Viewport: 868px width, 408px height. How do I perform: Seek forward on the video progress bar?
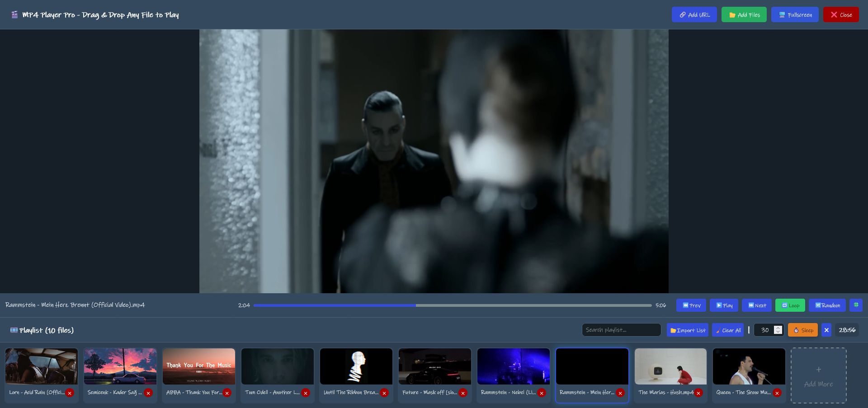(x=520, y=305)
